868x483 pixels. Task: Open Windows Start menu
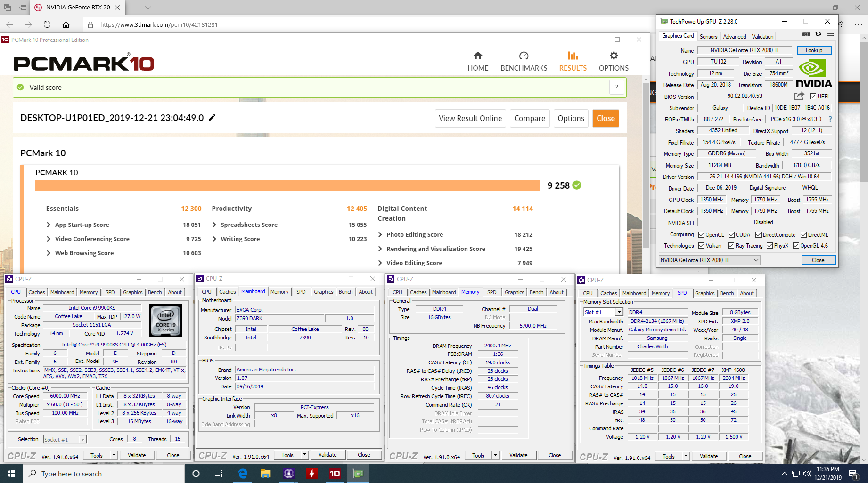click(x=11, y=474)
